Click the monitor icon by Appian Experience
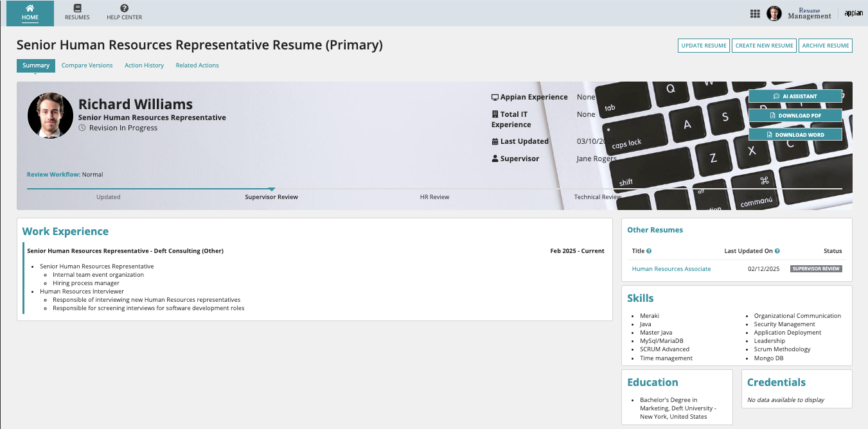The height and width of the screenshot is (429, 868). click(x=495, y=98)
